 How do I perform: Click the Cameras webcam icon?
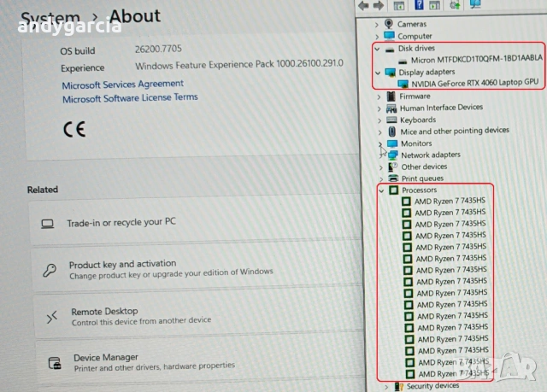(x=390, y=25)
